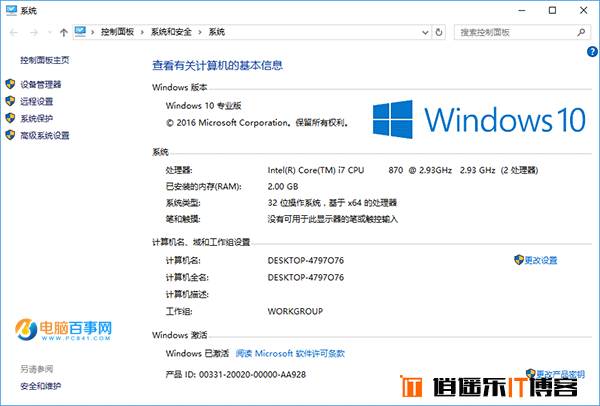Select the Windows 已激活 status text
Screen dimensions: 600x406
pos(197,354)
